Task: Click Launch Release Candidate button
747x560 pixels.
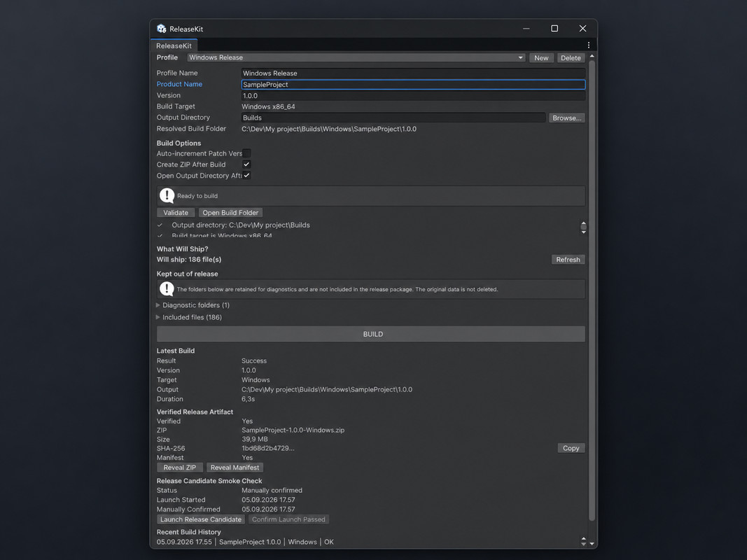Action: click(200, 519)
